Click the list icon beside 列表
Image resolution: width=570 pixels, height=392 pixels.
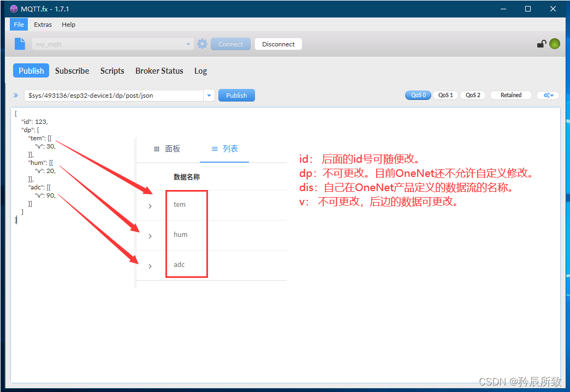click(215, 149)
